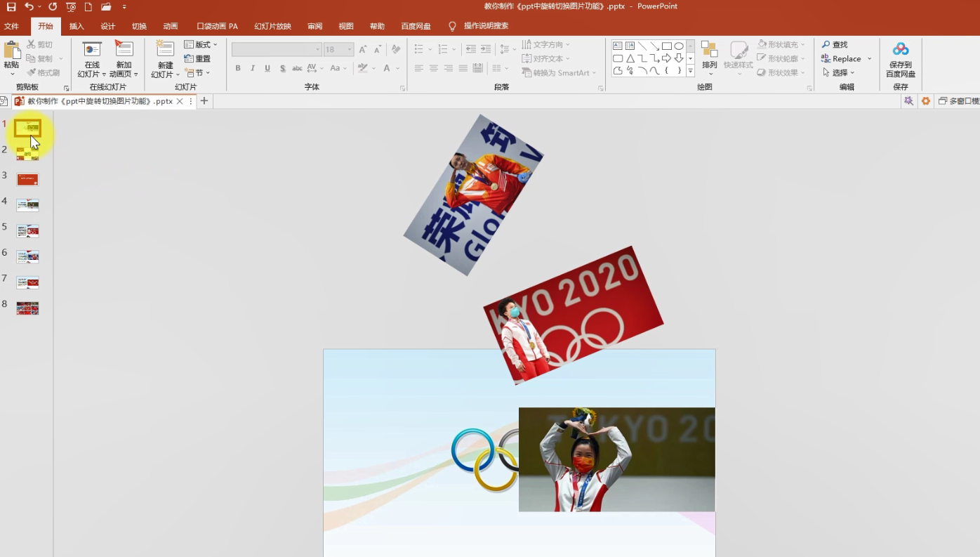Click the purple pin icon on tab bar
Viewport: 980px width, 557px height.
pyautogui.click(x=908, y=101)
